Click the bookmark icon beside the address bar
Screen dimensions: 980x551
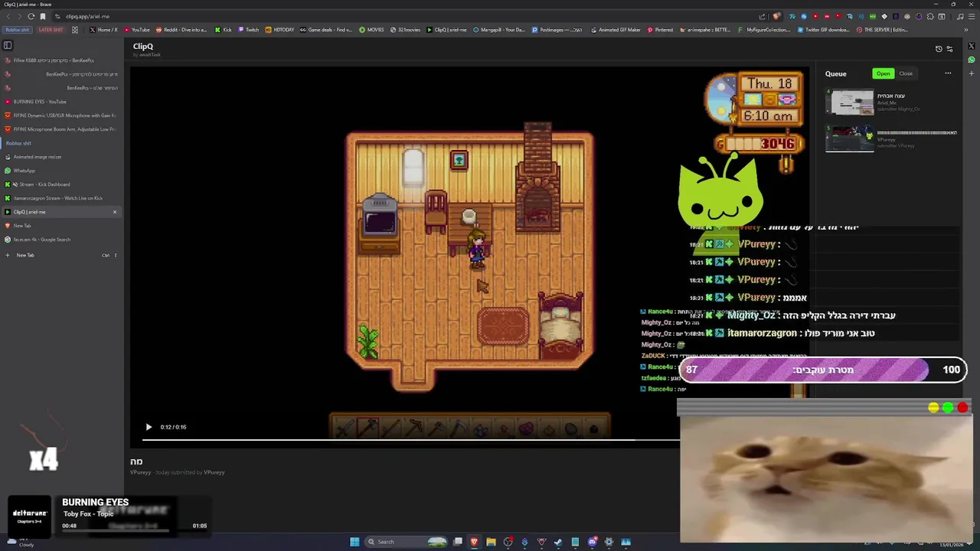point(43,16)
